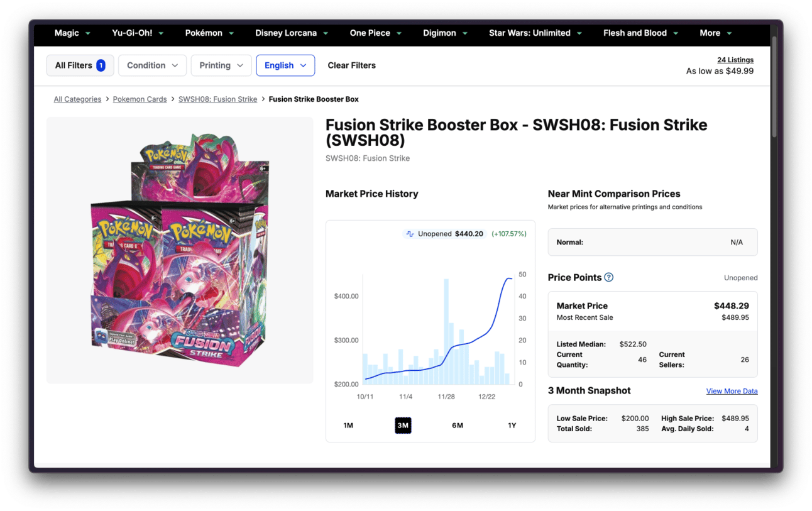
Task: Click the As low as $49.99 text
Action: (x=720, y=71)
